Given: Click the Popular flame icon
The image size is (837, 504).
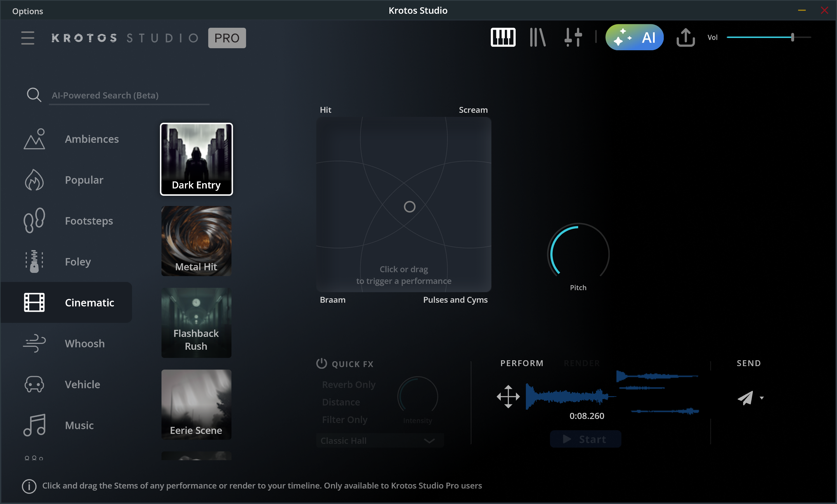Looking at the screenshot, I should [34, 180].
